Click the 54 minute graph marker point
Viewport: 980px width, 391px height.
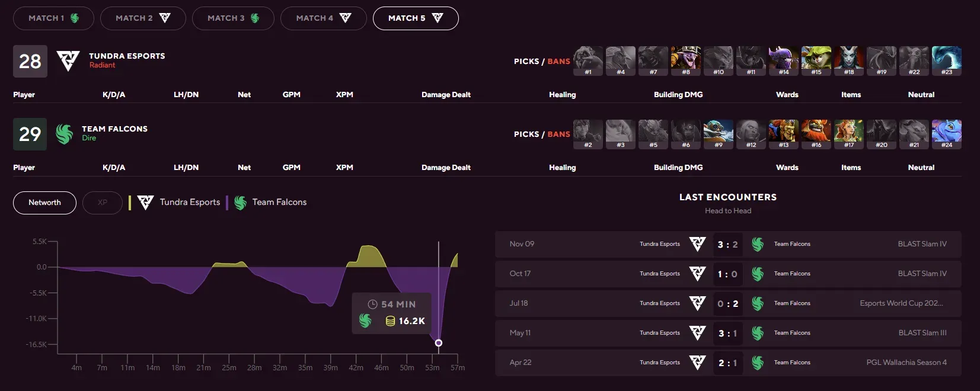[438, 343]
